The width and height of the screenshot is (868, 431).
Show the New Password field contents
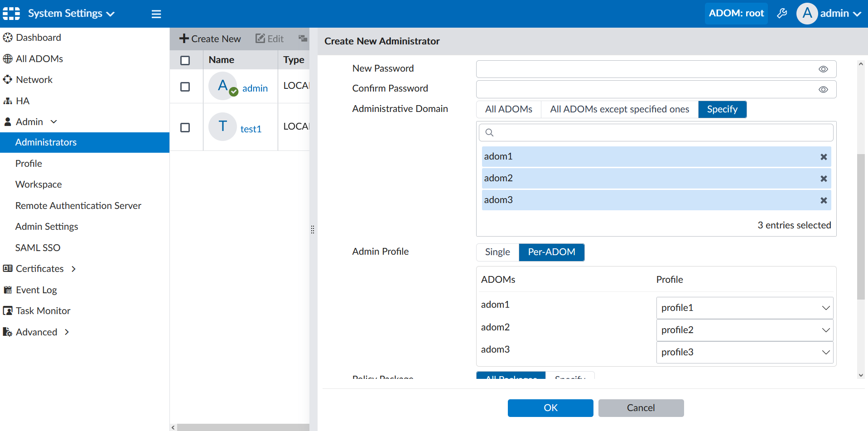click(x=823, y=69)
